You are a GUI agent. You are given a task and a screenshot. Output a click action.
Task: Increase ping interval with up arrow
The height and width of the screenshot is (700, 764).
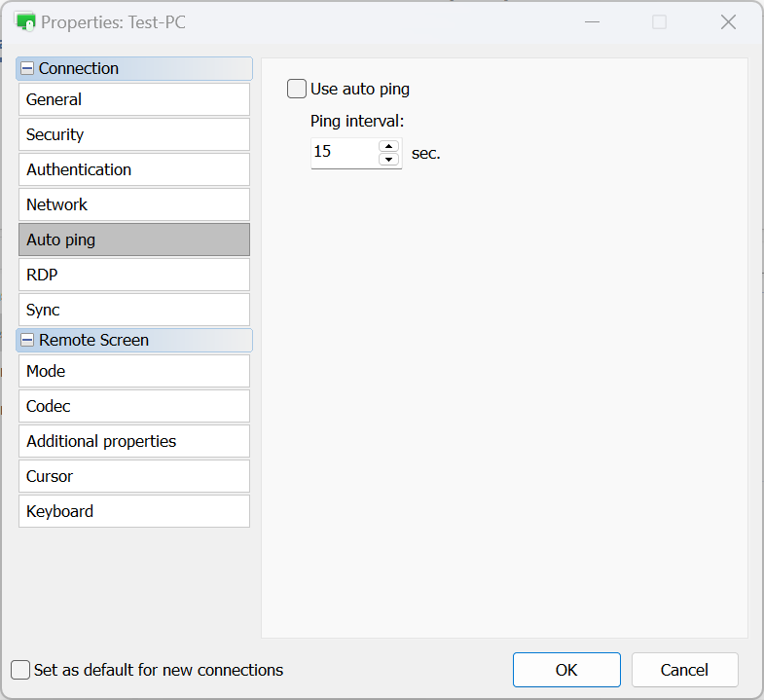[389, 147]
